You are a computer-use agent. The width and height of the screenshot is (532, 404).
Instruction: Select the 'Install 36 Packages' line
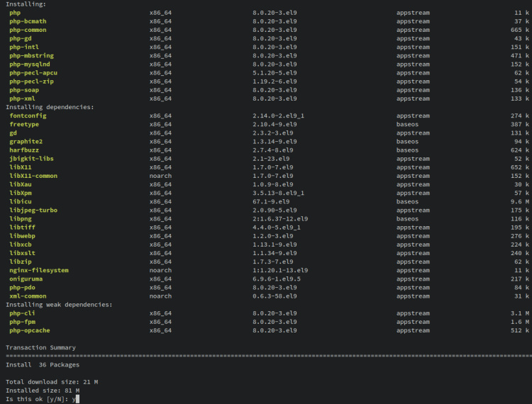(43, 364)
